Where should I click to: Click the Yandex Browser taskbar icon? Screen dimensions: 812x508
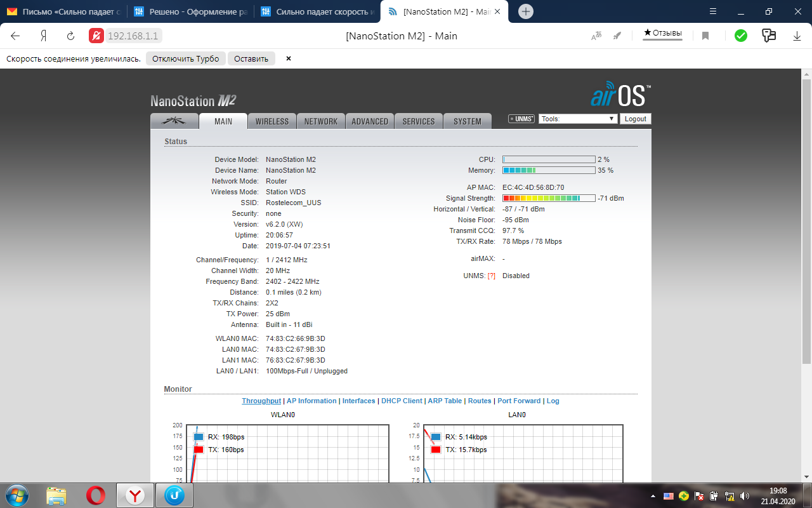[135, 495]
